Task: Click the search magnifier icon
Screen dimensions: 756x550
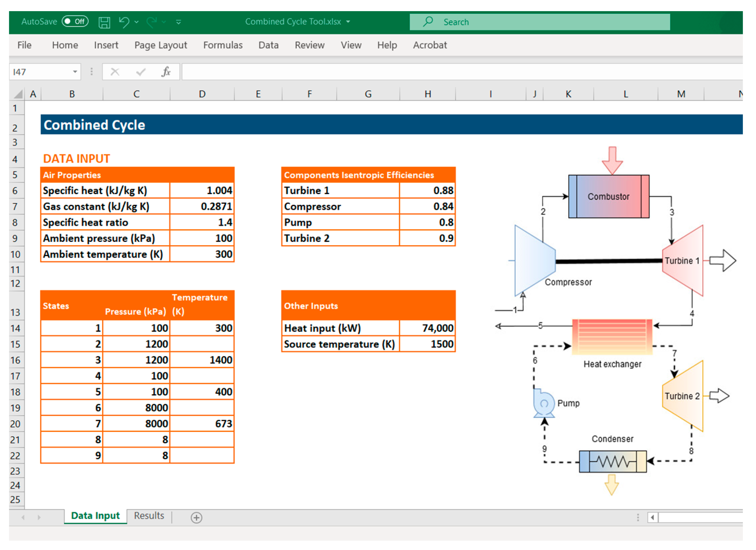Action: [428, 22]
